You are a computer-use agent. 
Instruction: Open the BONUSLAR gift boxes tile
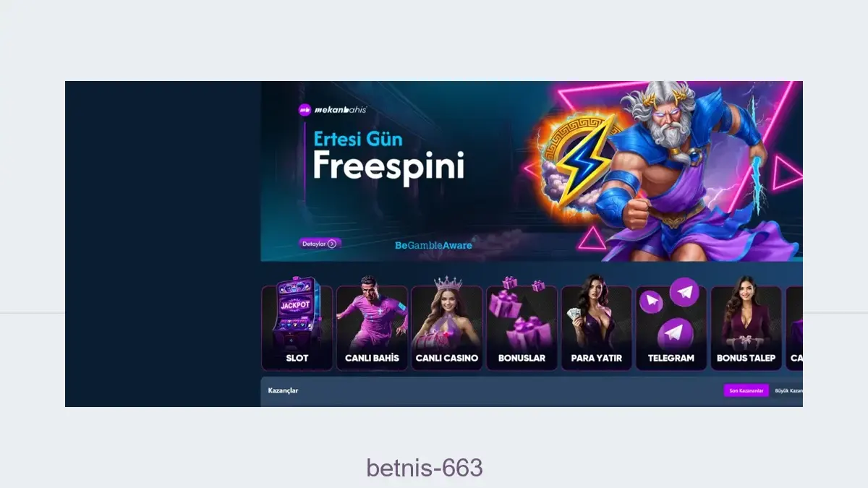pyautogui.click(x=522, y=328)
